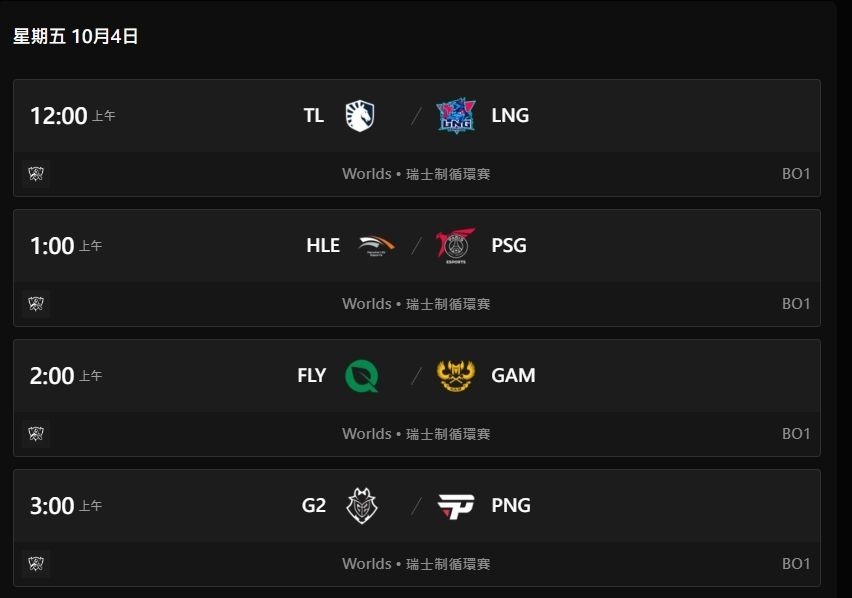The width and height of the screenshot is (852, 598).
Task: Click the BO1 label on G2 match
Action: [x=796, y=563]
